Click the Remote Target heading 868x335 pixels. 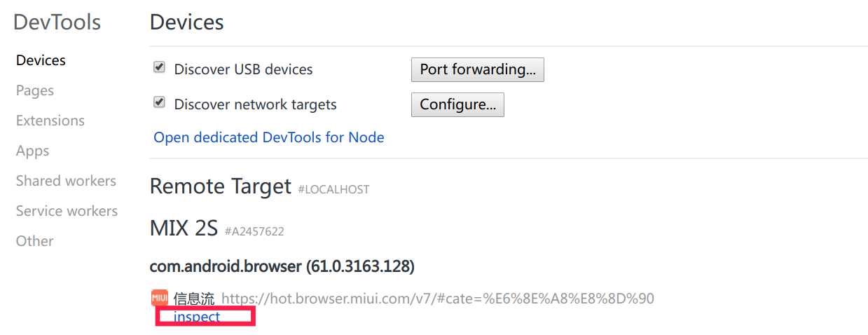click(221, 186)
